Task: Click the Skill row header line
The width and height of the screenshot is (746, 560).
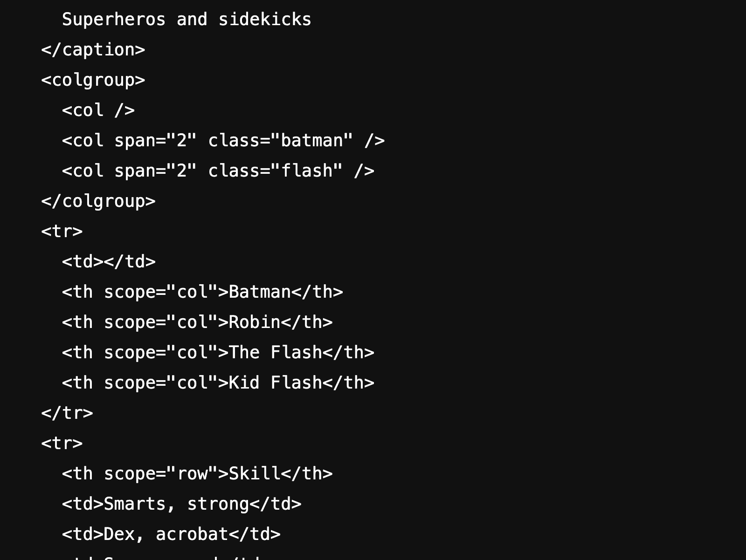Action: pyautogui.click(x=197, y=474)
